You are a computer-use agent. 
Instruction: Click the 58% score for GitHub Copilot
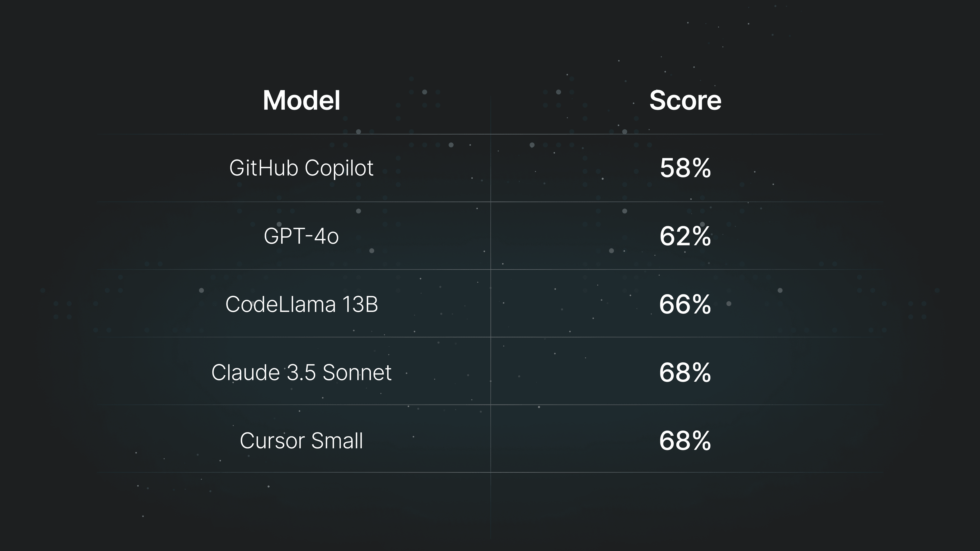(x=684, y=167)
